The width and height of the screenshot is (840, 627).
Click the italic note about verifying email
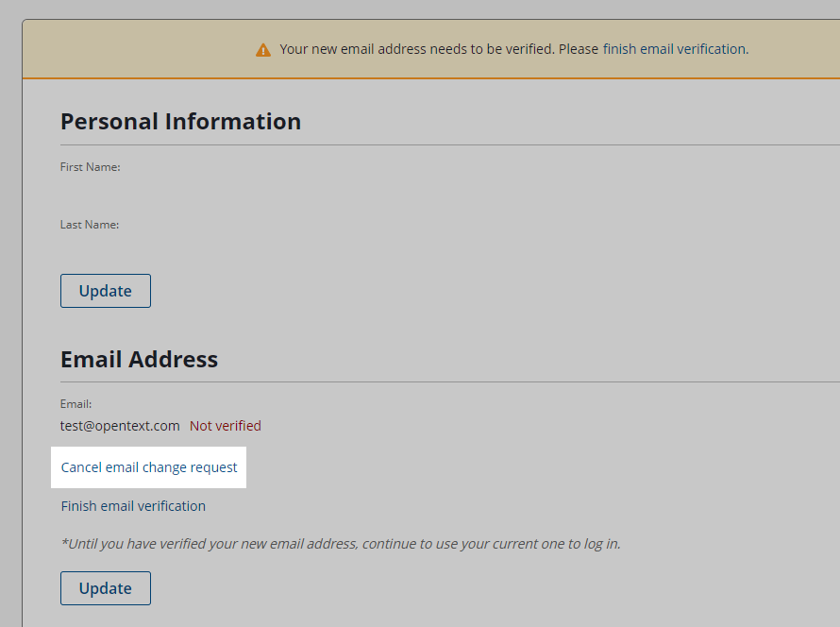(341, 544)
